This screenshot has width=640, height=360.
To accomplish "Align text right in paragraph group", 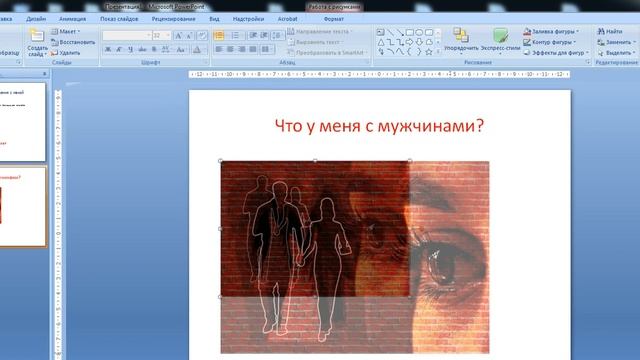I will click(242, 49).
